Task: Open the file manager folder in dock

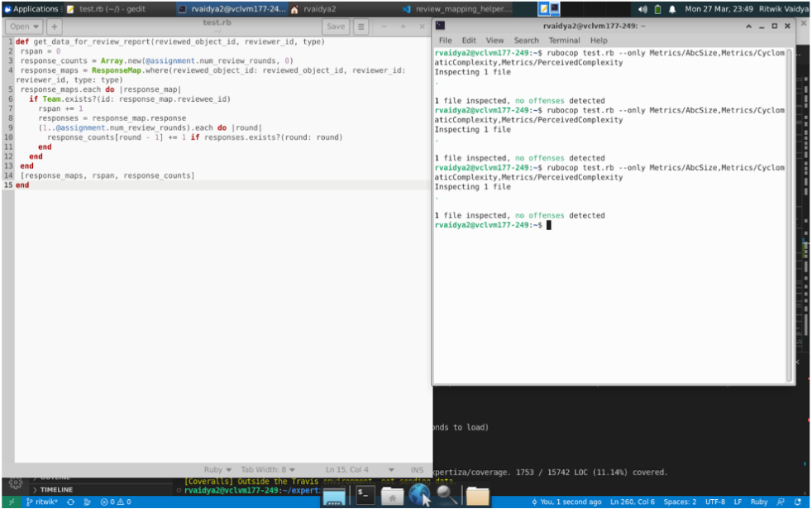Action: [x=477, y=496]
